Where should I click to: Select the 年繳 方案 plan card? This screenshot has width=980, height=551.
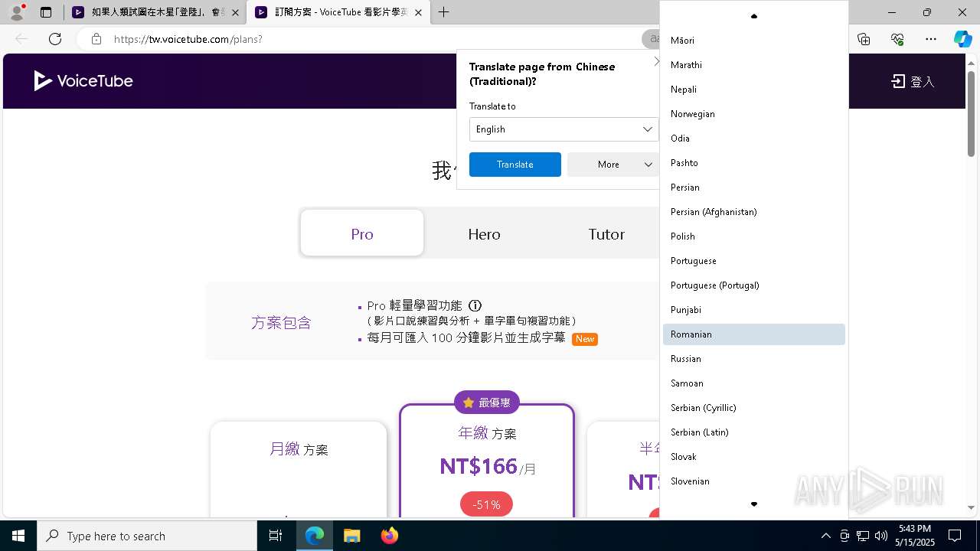487,461
